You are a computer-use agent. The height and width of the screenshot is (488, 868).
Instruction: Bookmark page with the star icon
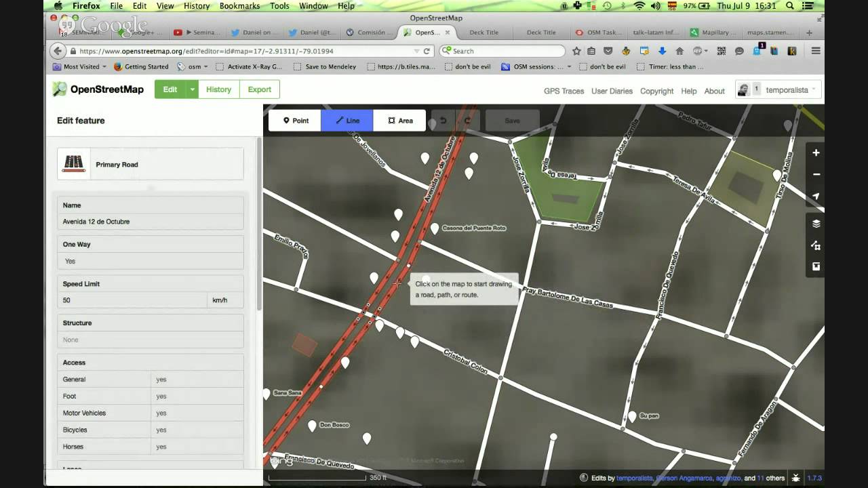(x=576, y=51)
